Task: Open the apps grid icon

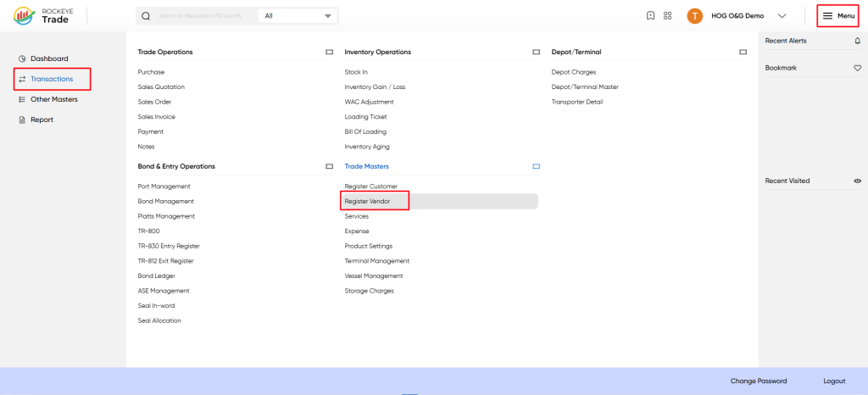Action: (667, 16)
